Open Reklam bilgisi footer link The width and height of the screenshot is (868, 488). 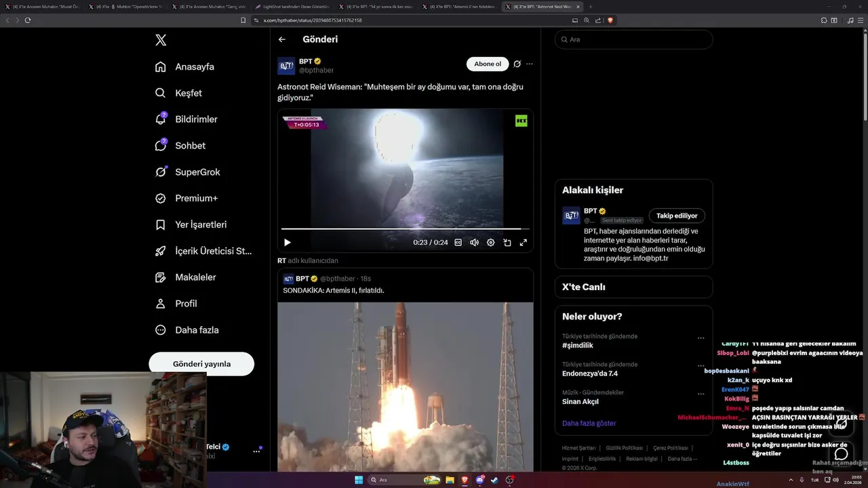[x=642, y=459]
